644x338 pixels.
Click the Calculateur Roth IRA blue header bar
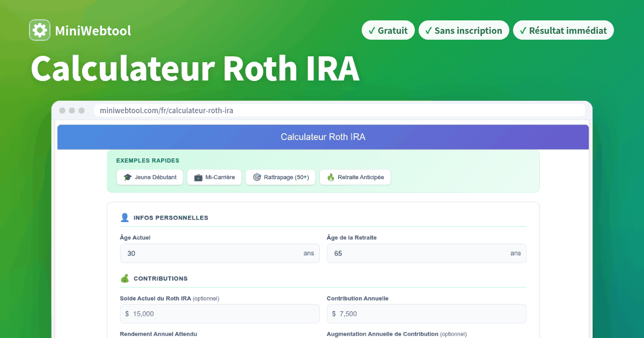point(323,137)
